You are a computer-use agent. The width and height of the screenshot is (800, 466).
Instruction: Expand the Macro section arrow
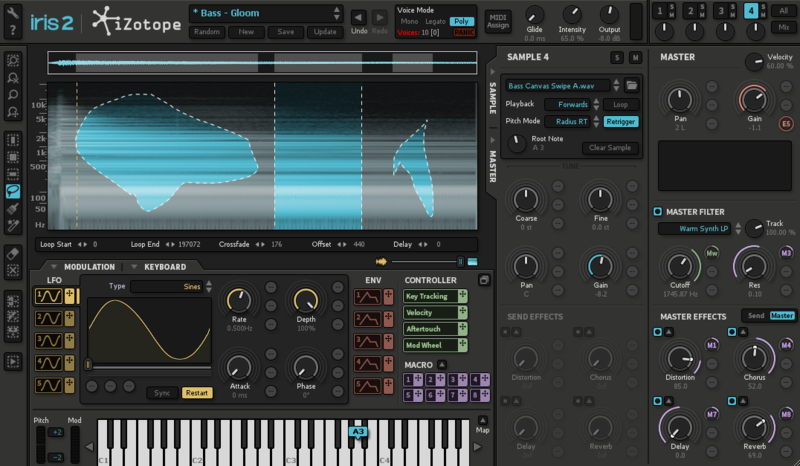click(x=442, y=364)
